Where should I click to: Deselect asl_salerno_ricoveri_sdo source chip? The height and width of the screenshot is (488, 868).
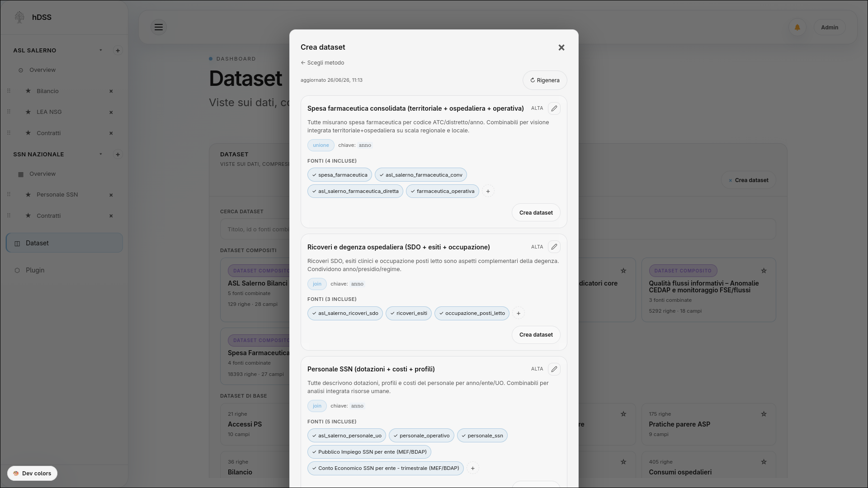345,314
